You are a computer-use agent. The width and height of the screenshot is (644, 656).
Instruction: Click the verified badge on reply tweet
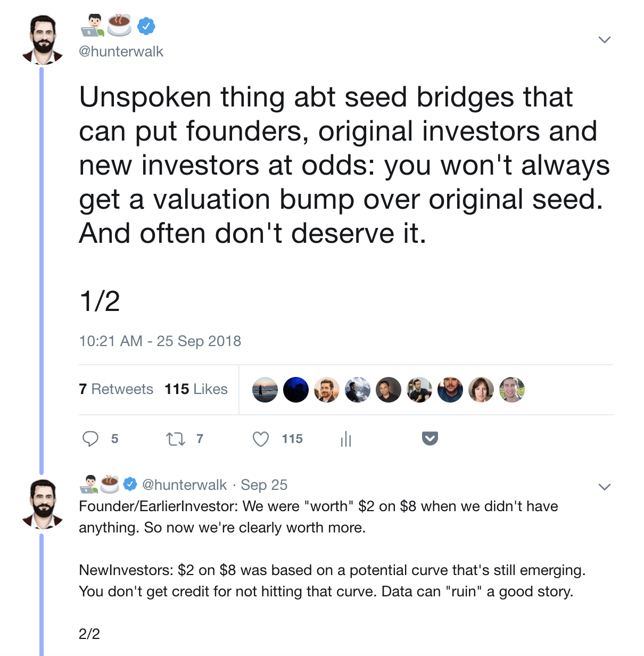click(x=130, y=484)
